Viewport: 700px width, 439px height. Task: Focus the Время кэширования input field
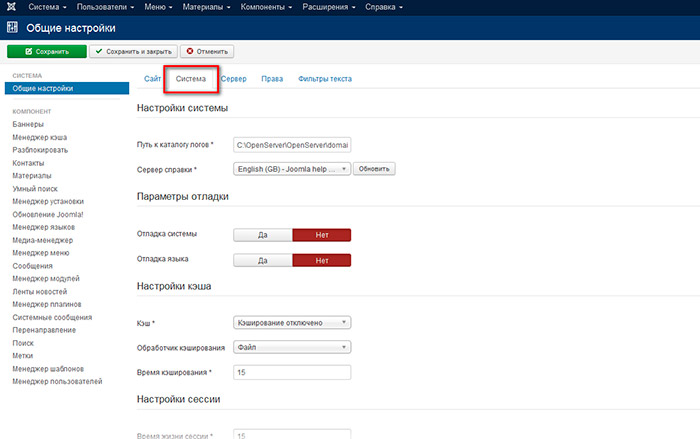tap(291, 372)
